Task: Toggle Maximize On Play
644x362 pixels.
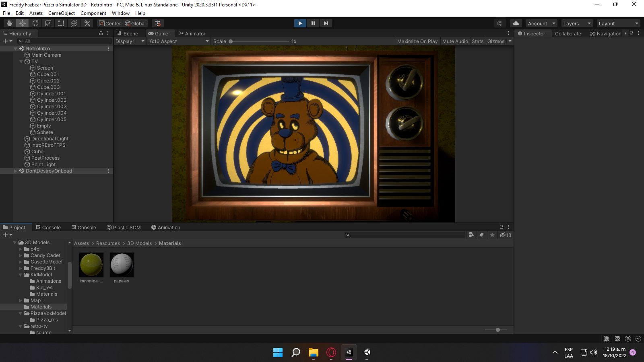Action: 417,41
